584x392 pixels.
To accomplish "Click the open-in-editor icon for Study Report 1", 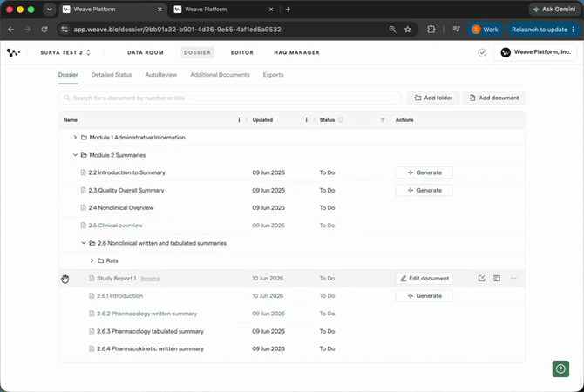I will [481, 279].
